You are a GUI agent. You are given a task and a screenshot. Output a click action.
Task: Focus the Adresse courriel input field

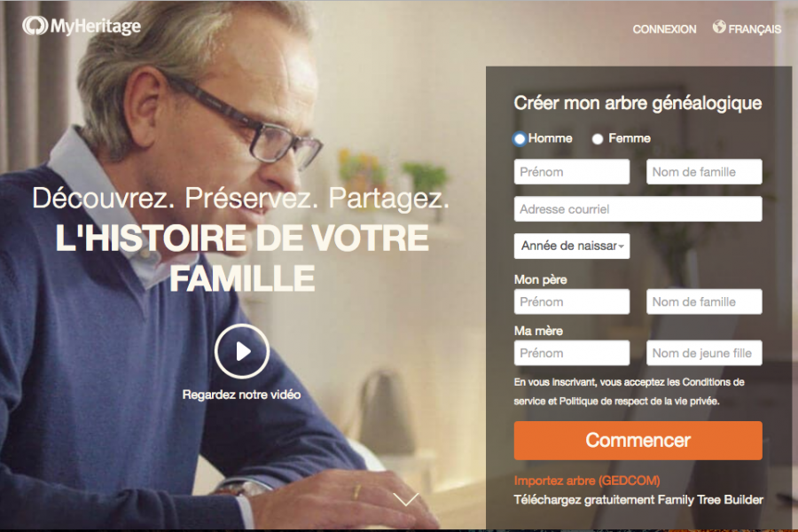(x=638, y=209)
